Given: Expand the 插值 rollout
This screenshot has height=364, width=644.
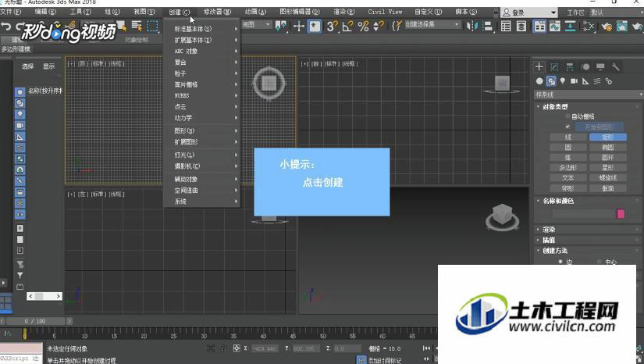Looking at the screenshot, I should [x=549, y=240].
